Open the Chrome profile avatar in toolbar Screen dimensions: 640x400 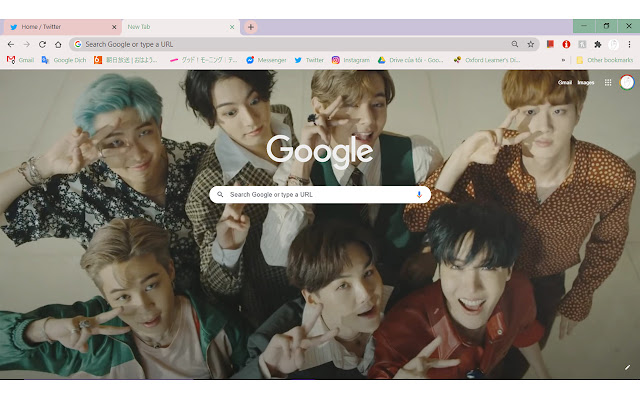[613, 44]
